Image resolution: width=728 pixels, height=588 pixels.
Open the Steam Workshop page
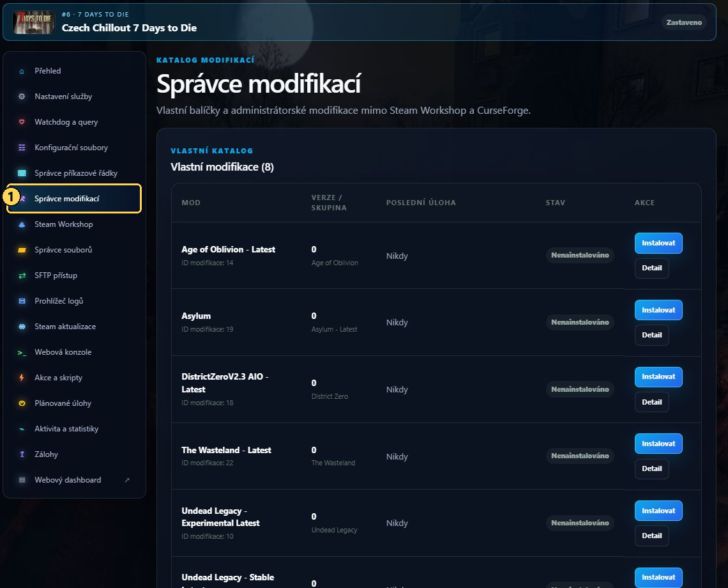(x=74, y=224)
